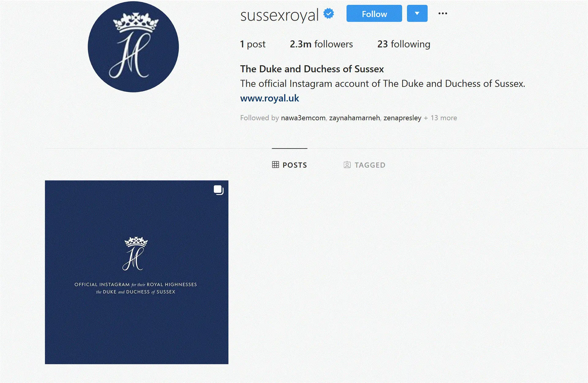
Task: Open zenapresley's profile link
Action: (402, 118)
